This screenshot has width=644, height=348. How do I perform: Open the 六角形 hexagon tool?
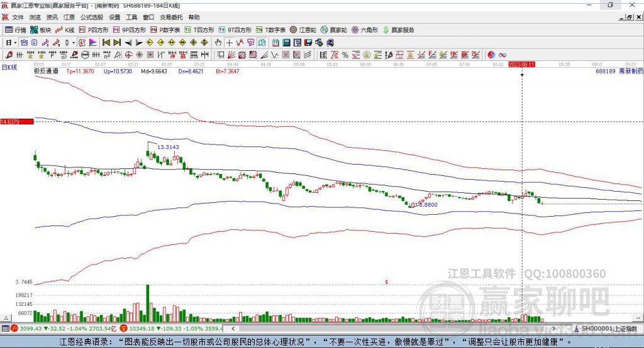point(365,30)
